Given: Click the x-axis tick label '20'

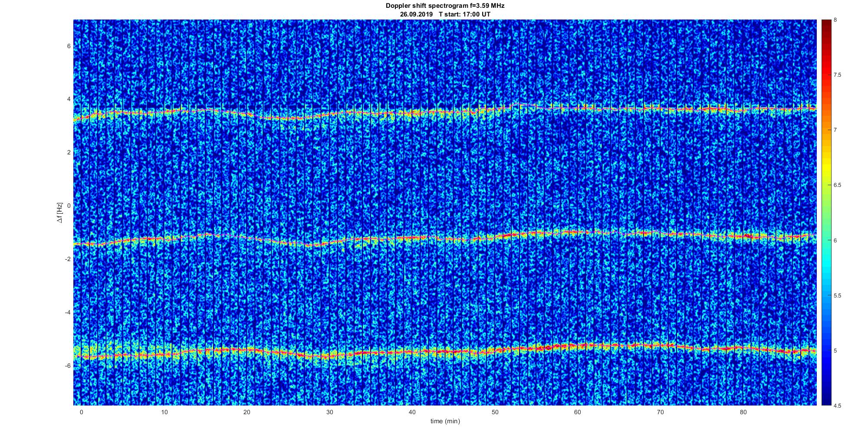Looking at the screenshot, I should click(x=247, y=412).
